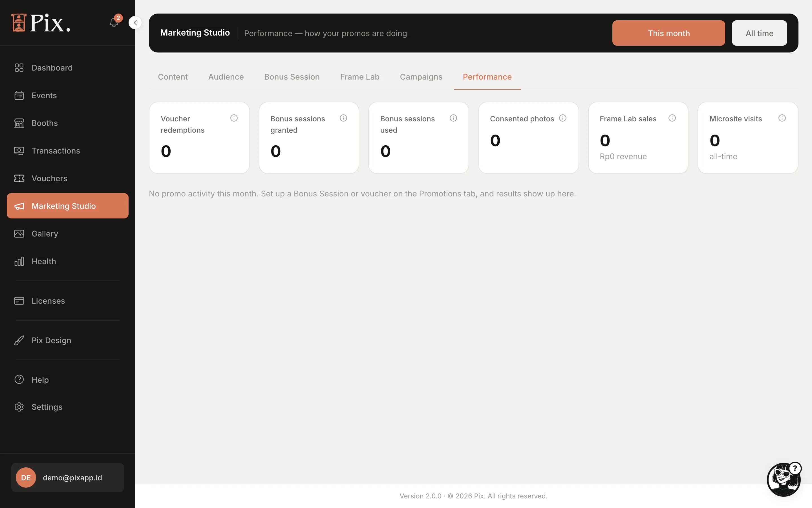Switch to the Audience tab
Image resolution: width=812 pixels, height=508 pixels.
(x=226, y=77)
